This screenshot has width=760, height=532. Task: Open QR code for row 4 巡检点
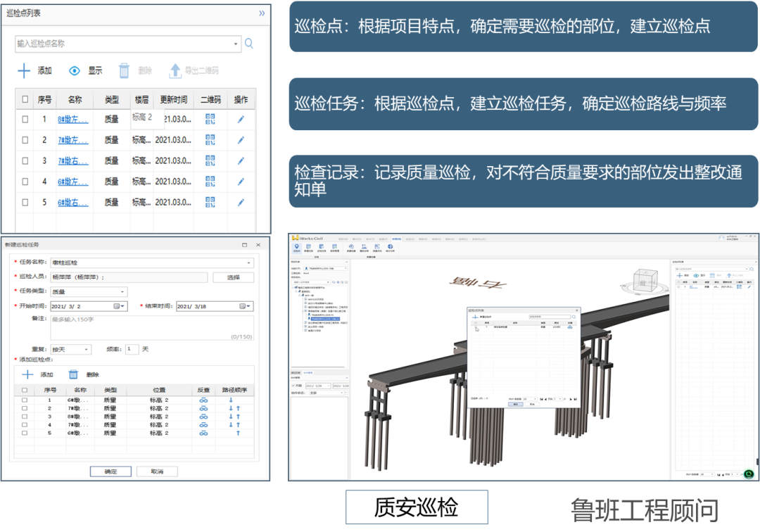coord(210,182)
